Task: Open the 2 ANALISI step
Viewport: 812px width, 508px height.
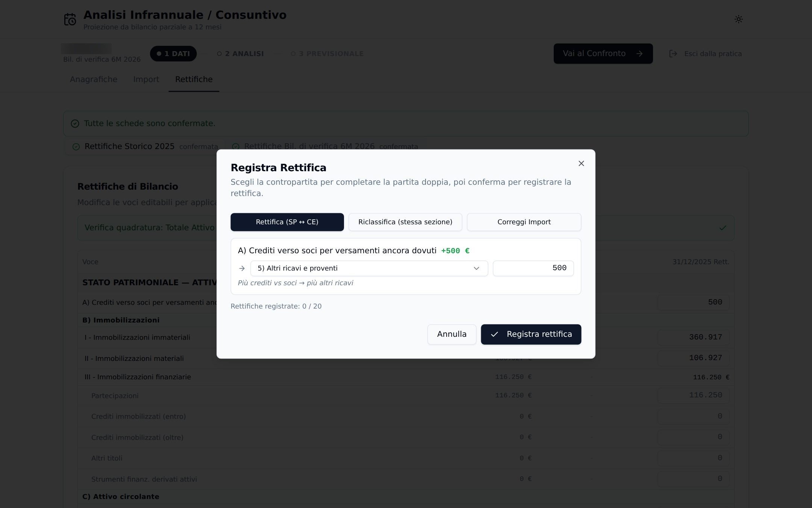Action: pos(240,54)
